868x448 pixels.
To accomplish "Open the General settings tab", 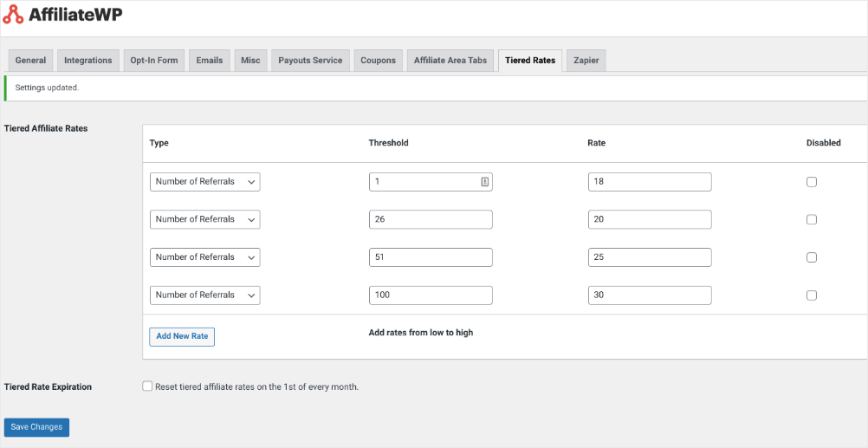I will pos(30,61).
